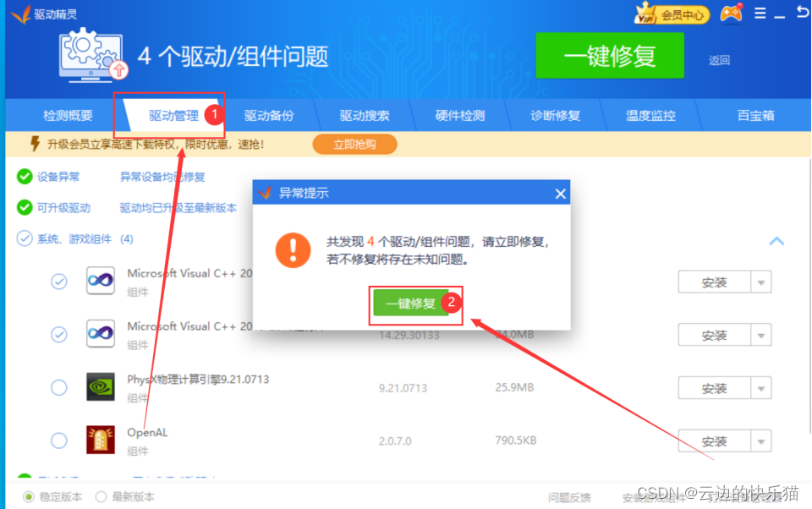This screenshot has height=509, width=812.
Task: Click the 驱动精灵 logo icon
Action: [20, 14]
